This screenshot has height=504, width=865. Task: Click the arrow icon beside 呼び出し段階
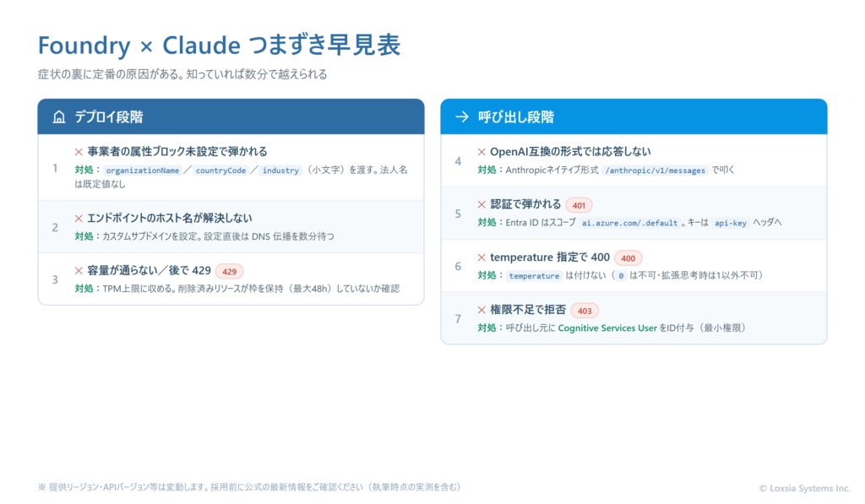click(x=462, y=117)
